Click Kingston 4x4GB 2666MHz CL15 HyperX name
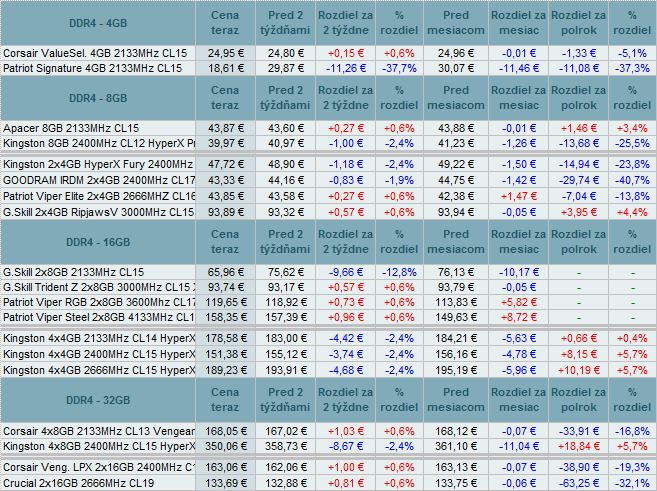This screenshot has height=491, width=657. pyautogui.click(x=99, y=370)
